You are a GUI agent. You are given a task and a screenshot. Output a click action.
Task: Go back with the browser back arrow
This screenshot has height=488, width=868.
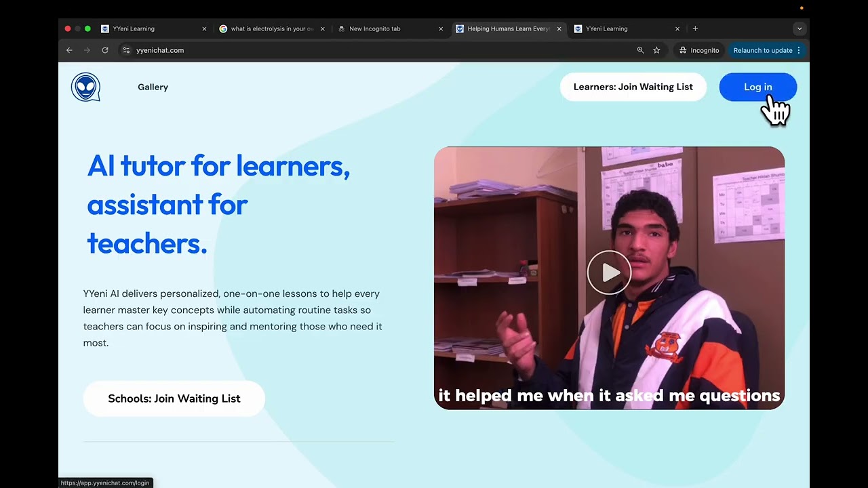[x=69, y=50]
